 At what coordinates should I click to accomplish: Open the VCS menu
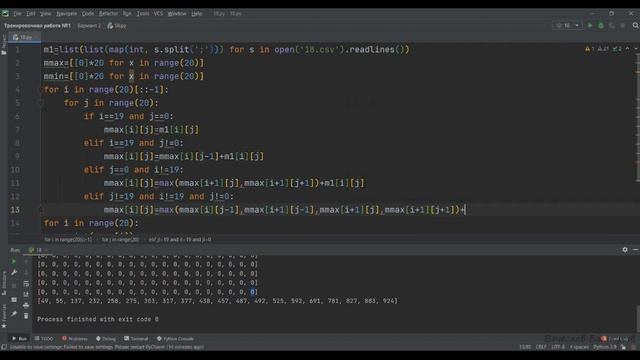click(158, 13)
